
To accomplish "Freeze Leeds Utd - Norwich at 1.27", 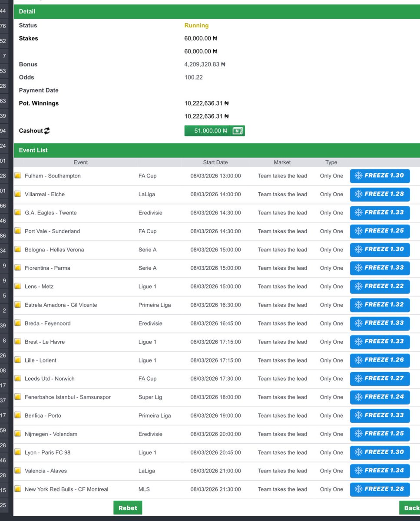I will [380, 379].
